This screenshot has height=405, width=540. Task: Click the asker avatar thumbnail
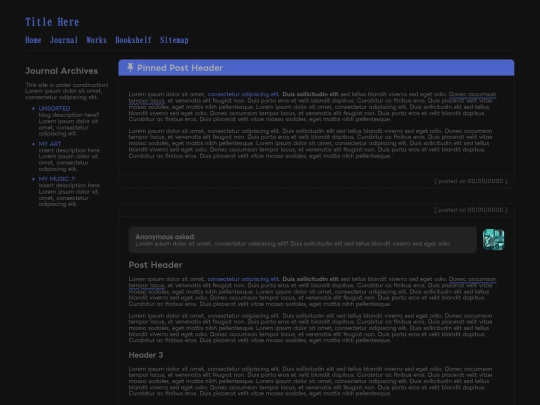493,239
